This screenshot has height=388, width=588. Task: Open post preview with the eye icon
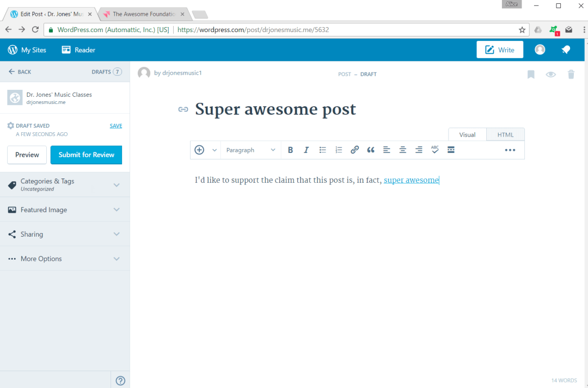(x=550, y=74)
